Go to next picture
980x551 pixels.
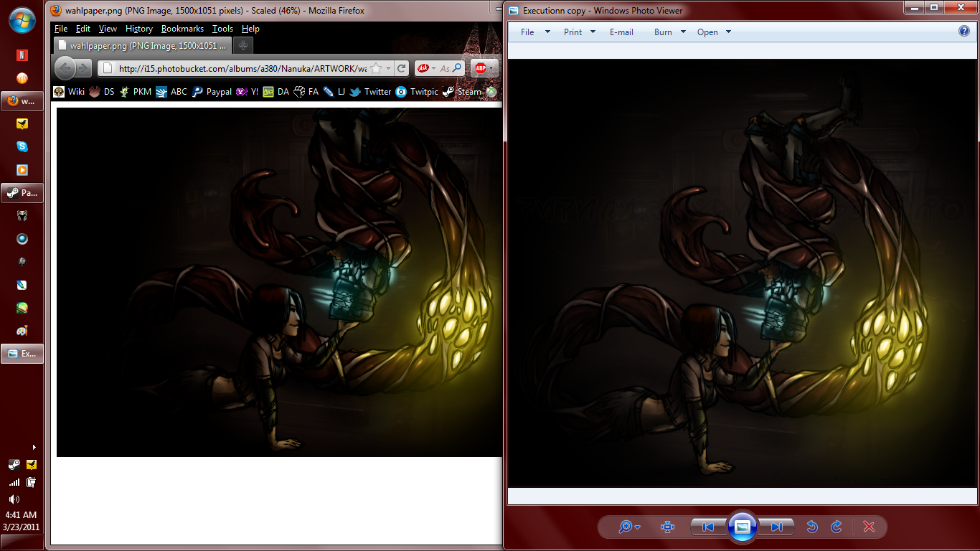[777, 527]
